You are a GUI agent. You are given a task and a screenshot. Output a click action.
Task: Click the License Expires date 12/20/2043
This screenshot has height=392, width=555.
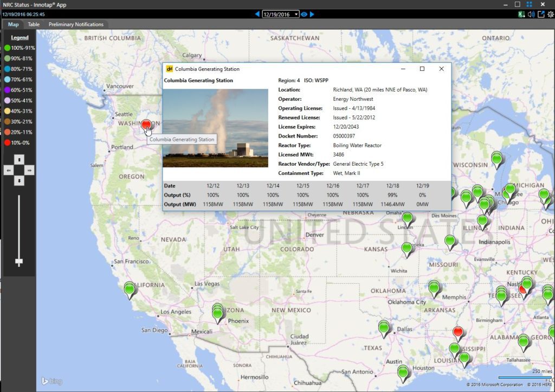coord(346,127)
